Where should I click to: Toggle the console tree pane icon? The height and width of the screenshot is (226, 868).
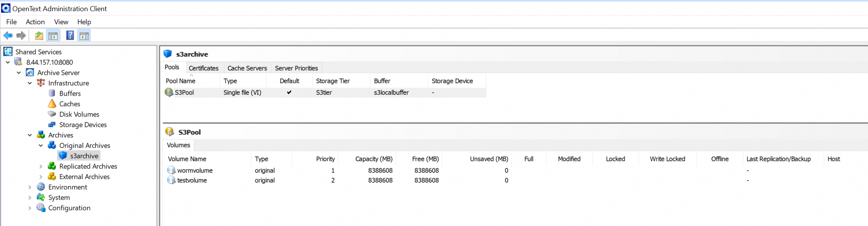(x=53, y=36)
